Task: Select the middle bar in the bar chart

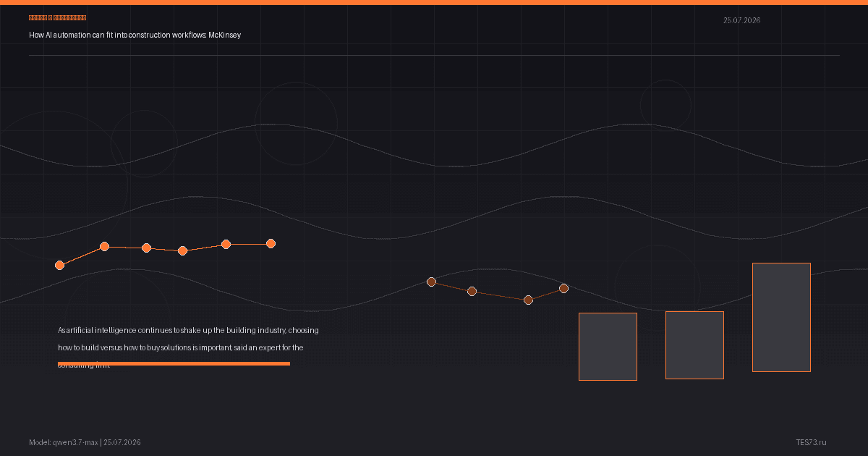Action: coord(694,345)
